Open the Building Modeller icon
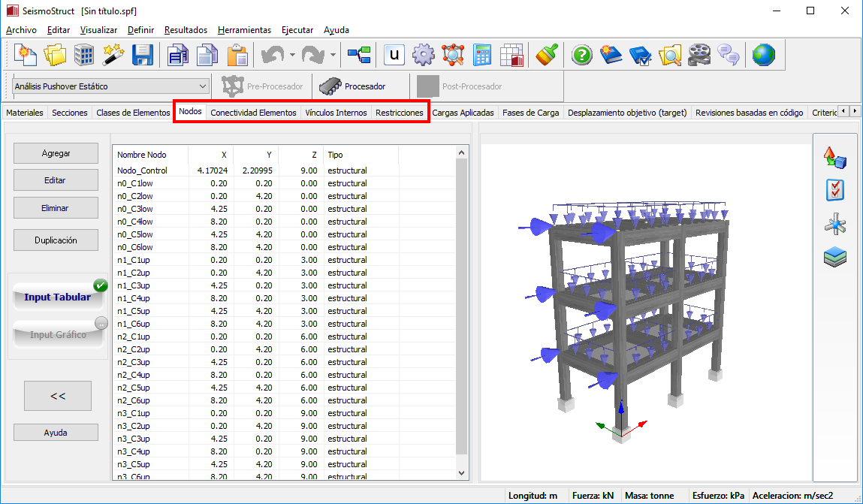The width and height of the screenshot is (863, 504). (x=84, y=55)
